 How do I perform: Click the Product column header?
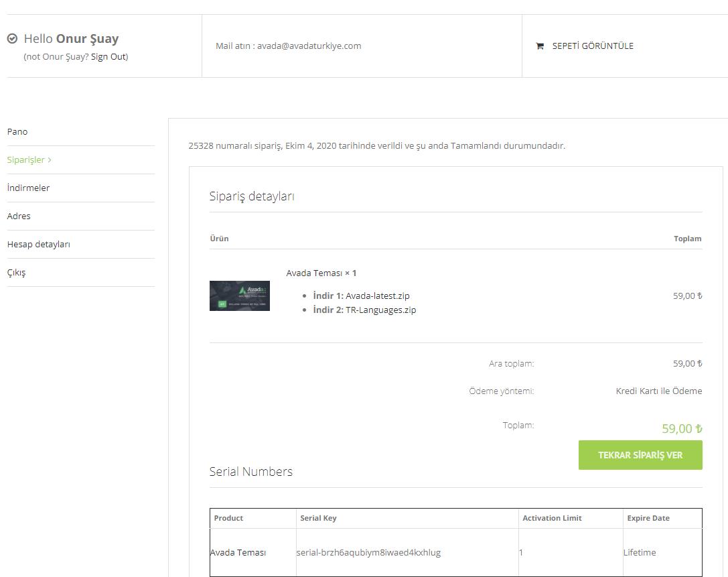click(228, 518)
